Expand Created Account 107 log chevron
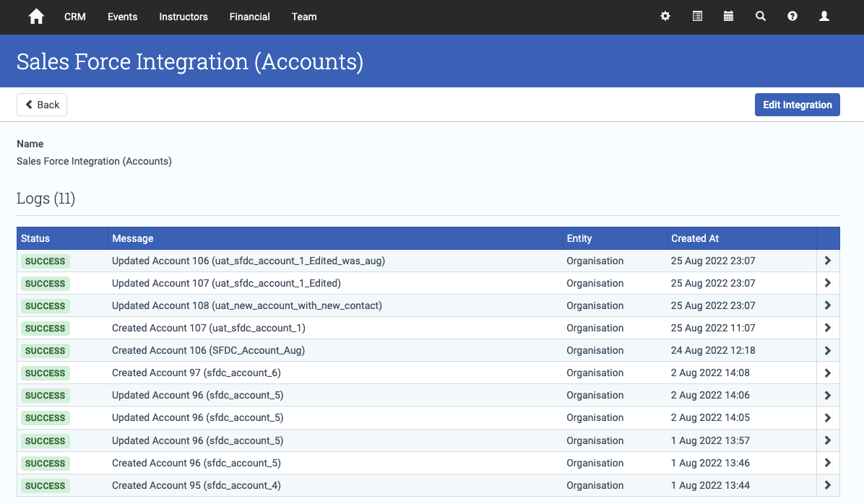The image size is (864, 504). pyautogui.click(x=828, y=328)
